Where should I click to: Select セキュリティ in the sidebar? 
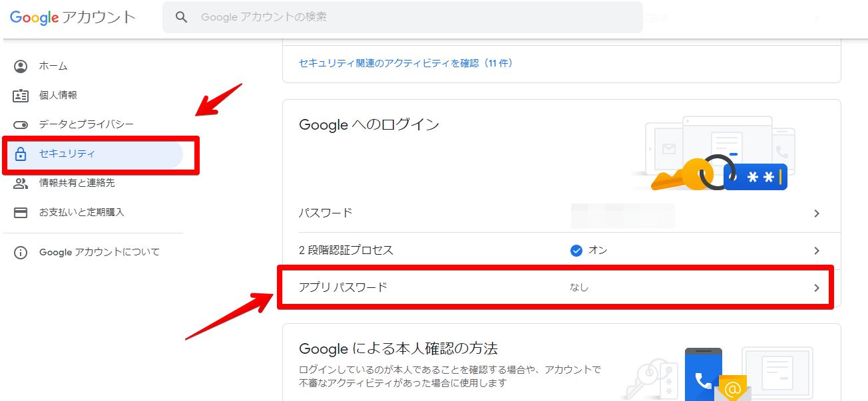(x=93, y=154)
